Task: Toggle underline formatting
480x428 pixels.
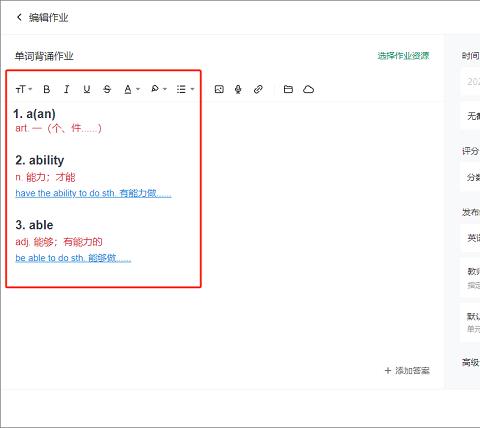Action: [87, 89]
